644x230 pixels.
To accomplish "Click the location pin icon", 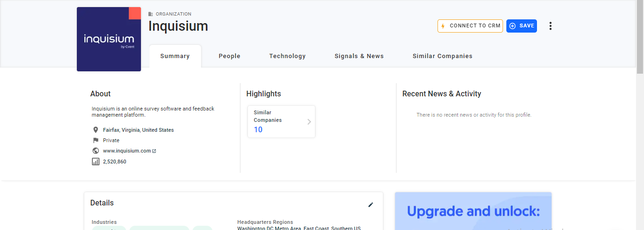I will [x=96, y=130].
